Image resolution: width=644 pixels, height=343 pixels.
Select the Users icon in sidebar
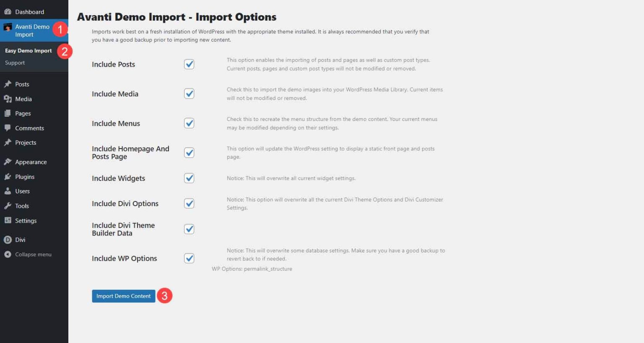[7, 191]
